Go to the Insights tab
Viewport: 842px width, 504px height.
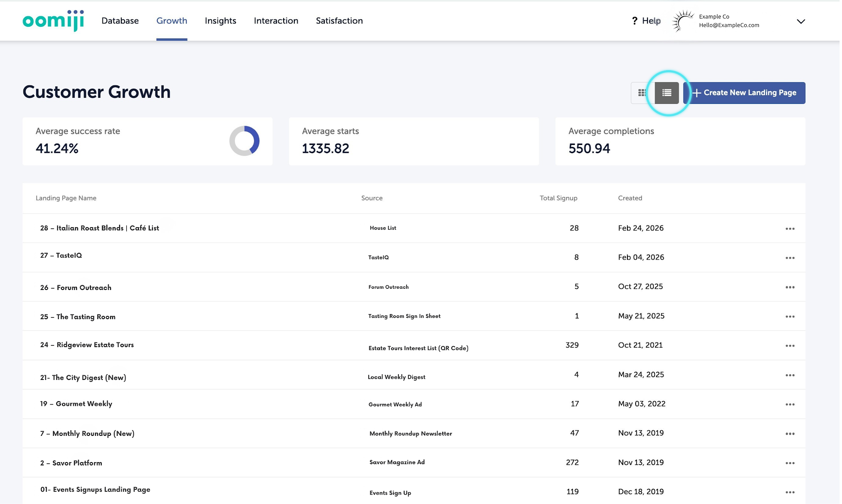(x=220, y=21)
